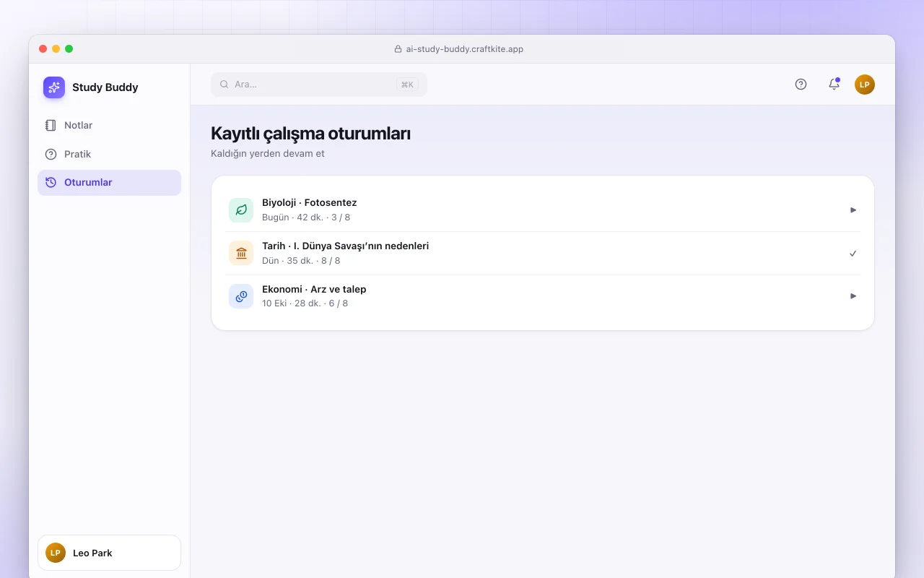Open the help circle icon in top bar
This screenshot has width=924, height=578.
801,84
